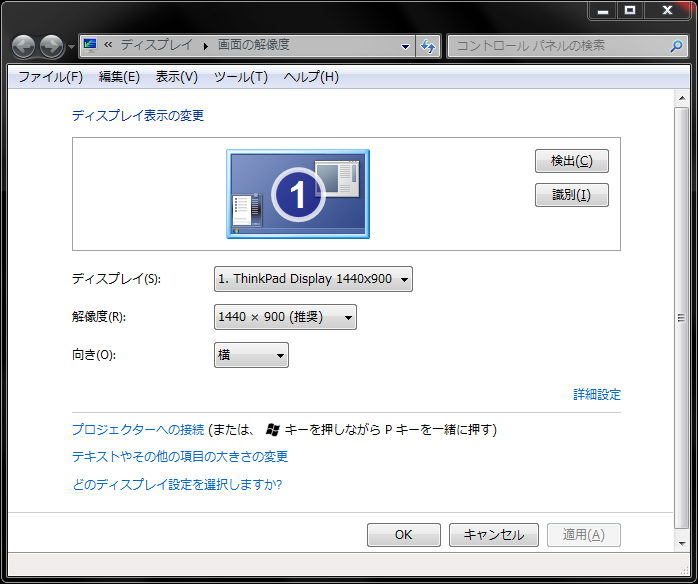This screenshot has height=584, width=698.
Task: Open どのディスプレイ設定を選択しますか? help link
Action: pyautogui.click(x=177, y=484)
